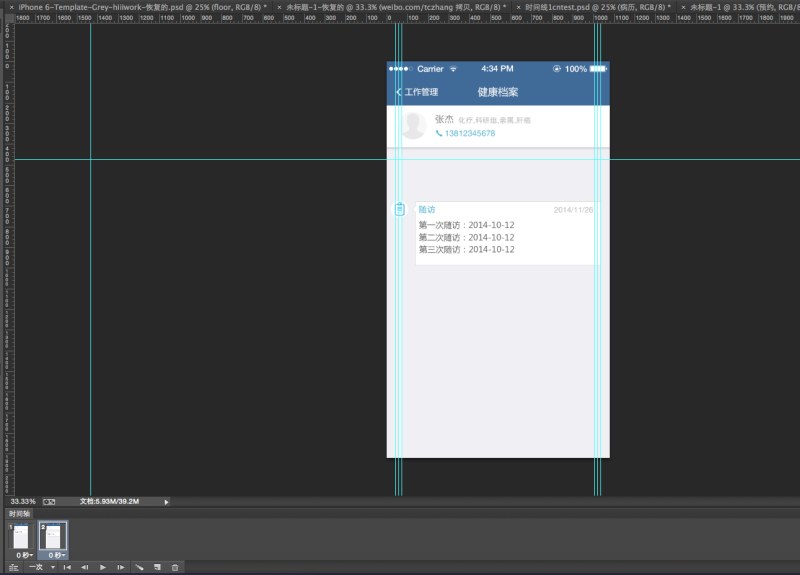The image size is (800, 575).
Task: Select animation frame 1 thumbnail
Action: pos(21,536)
